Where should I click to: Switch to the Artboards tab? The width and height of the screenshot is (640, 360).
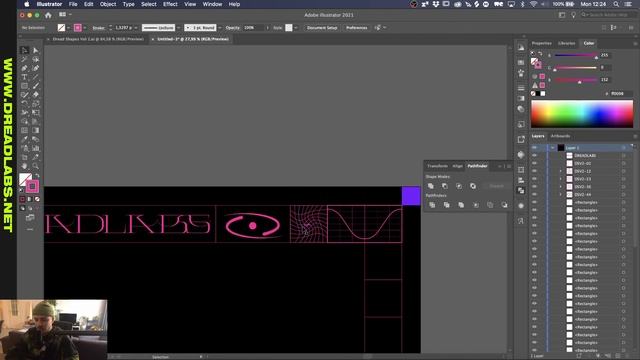coord(560,136)
